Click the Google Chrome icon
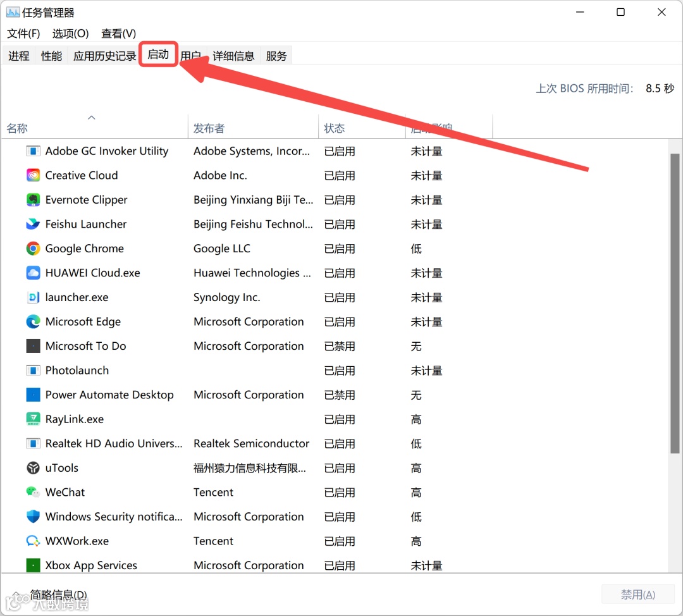Image resolution: width=683 pixels, height=616 pixels. click(x=33, y=249)
